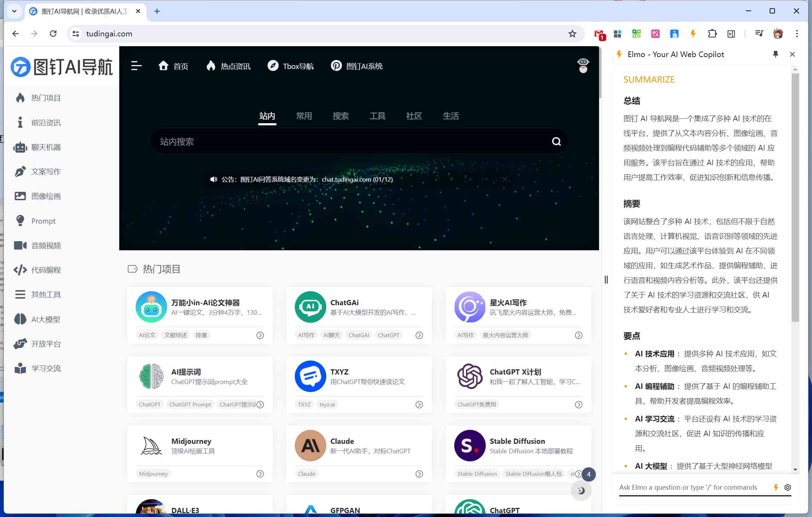The height and width of the screenshot is (517, 812).
Task: Select the 站内 tab in search area
Action: [x=267, y=116]
